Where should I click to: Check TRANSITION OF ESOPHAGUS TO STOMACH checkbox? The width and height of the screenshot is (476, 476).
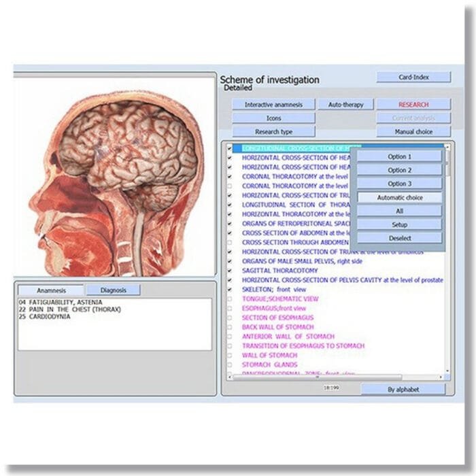[230, 345]
